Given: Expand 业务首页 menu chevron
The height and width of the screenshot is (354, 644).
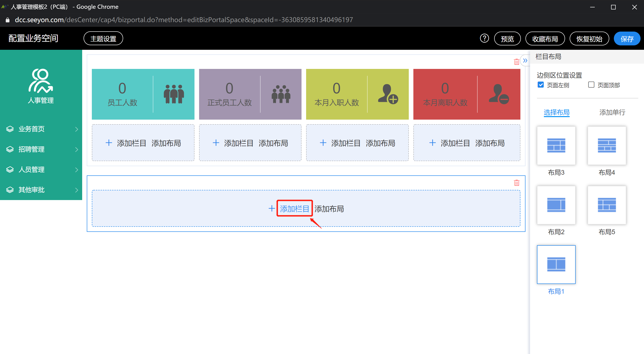Looking at the screenshot, I should tap(76, 129).
